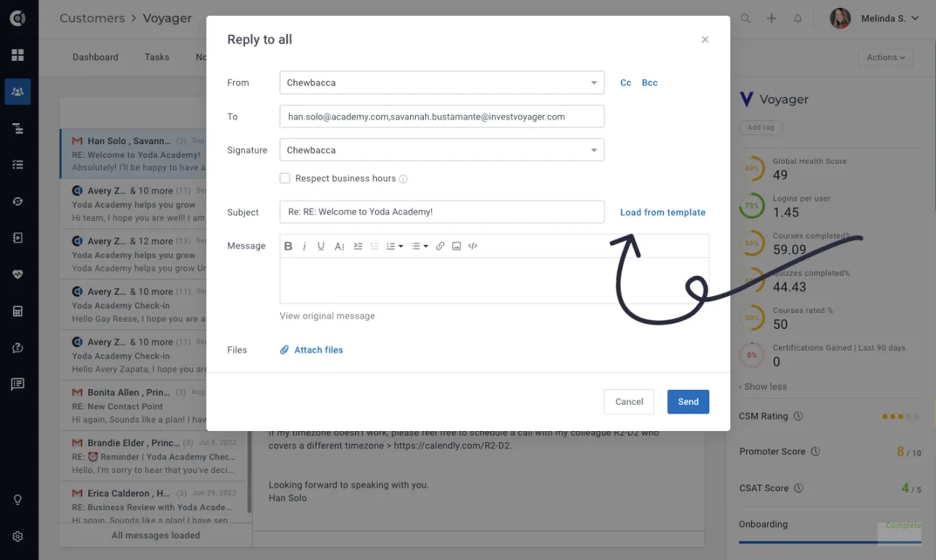This screenshot has width=936, height=560.
Task: Edit the To recipients field
Action: (442, 117)
